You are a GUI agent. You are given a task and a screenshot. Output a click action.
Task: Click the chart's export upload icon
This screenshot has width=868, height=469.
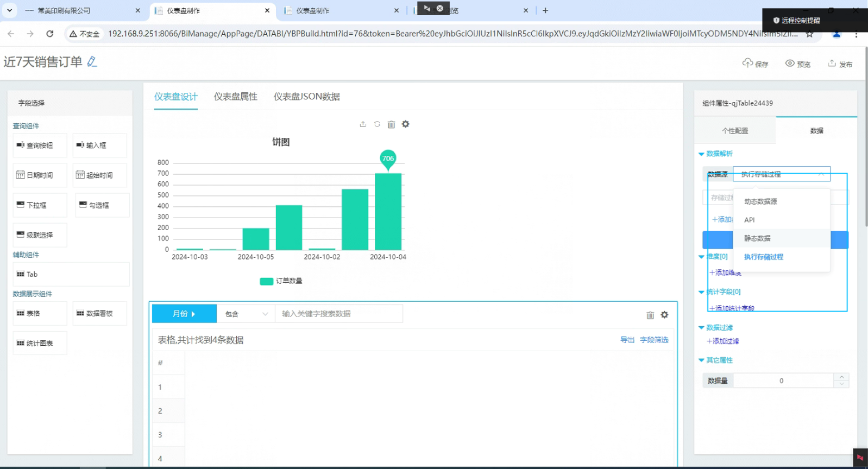click(363, 124)
